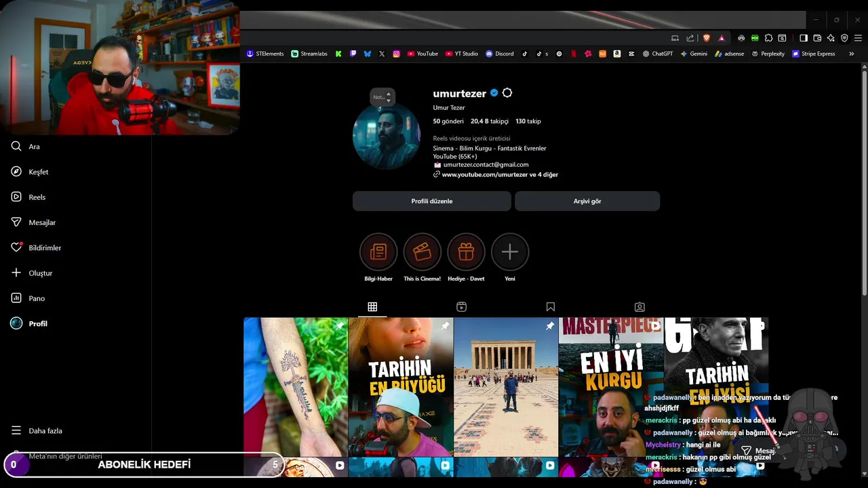Expand hidden bookmarks chevron

click(852, 54)
